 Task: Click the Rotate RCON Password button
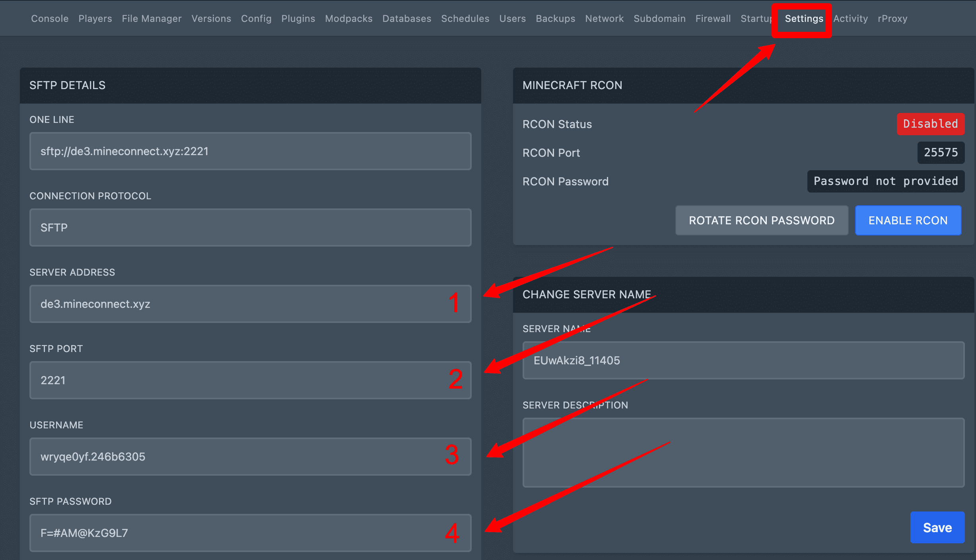click(762, 220)
